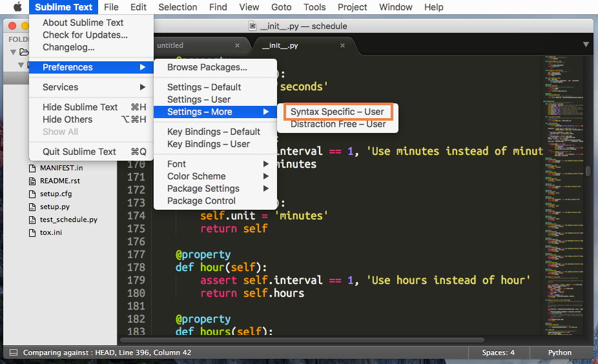598x364 pixels.
Task: Choose About Sublime Text
Action: click(x=91, y=23)
